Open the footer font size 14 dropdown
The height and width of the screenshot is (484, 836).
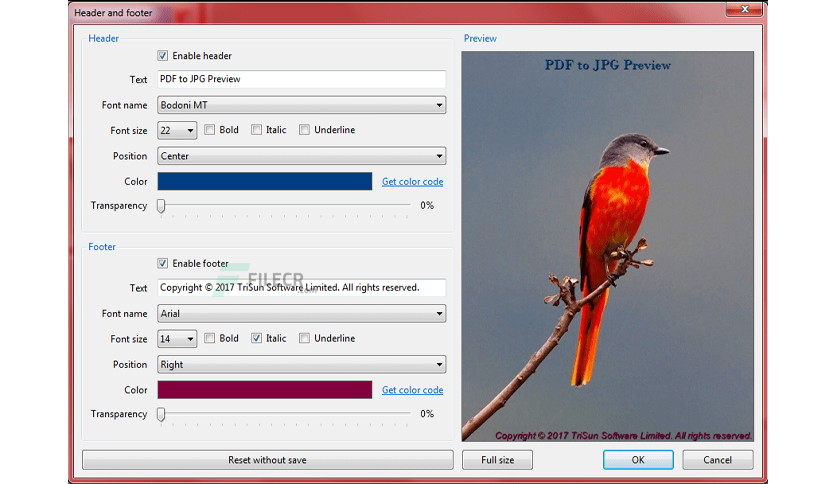click(177, 338)
